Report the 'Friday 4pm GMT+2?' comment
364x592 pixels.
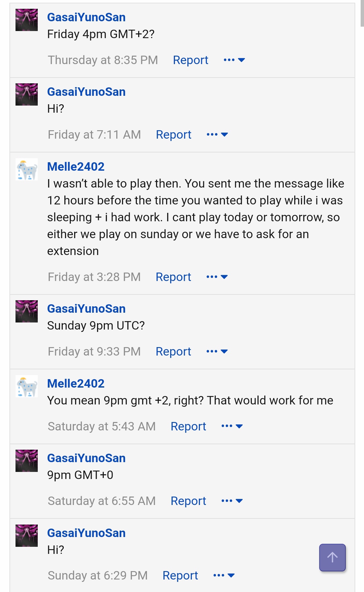pos(190,60)
